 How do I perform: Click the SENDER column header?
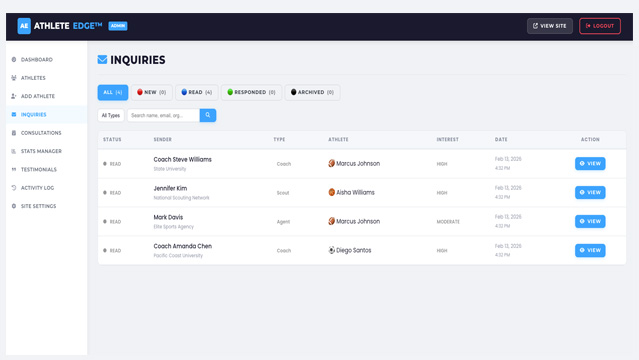pyautogui.click(x=163, y=139)
